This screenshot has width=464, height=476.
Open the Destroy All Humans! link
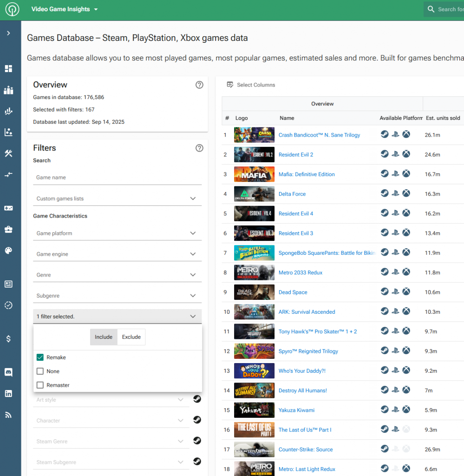pyautogui.click(x=303, y=390)
